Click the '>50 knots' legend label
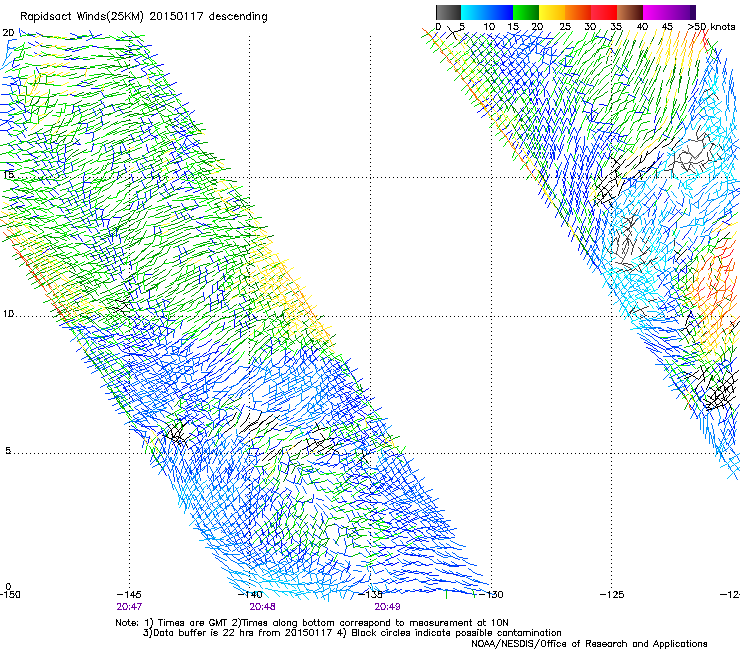 click(x=711, y=26)
